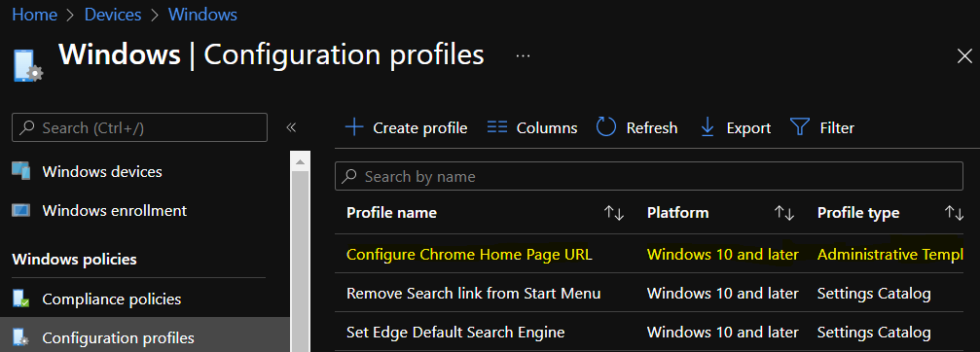Click the Configuration profiles sidebar icon
The height and width of the screenshot is (352, 980).
pos(21,337)
